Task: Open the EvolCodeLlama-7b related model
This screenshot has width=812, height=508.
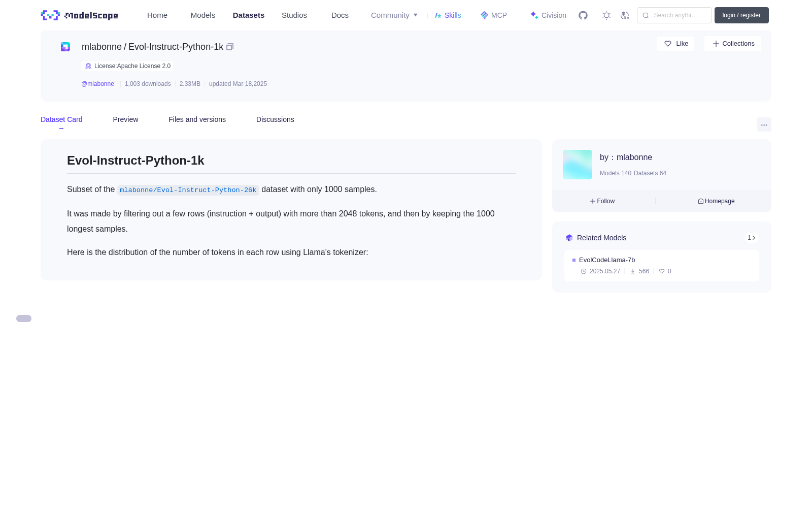Action: point(607,260)
